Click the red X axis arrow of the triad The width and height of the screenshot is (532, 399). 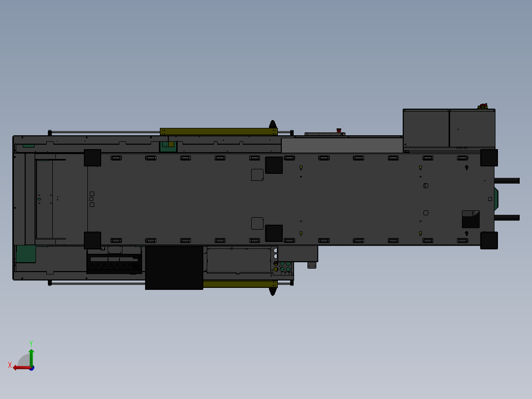pyautogui.click(x=21, y=368)
